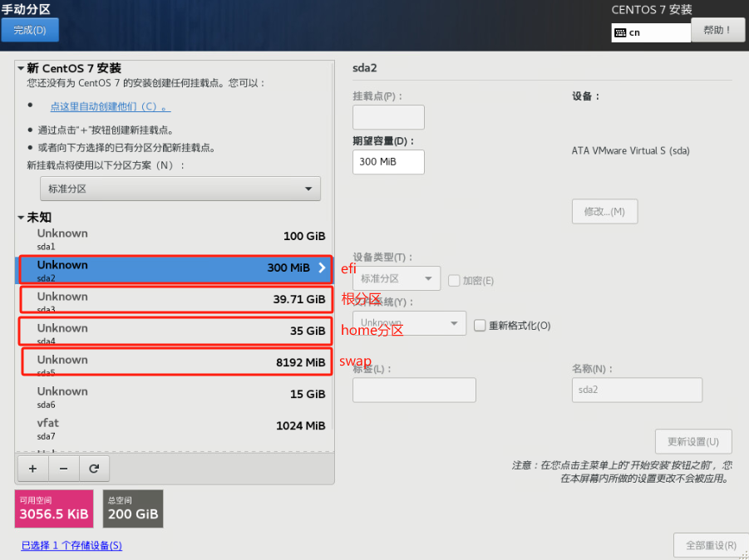Click the arrow on selected sda2 row
Image resolution: width=749 pixels, height=560 pixels.
click(x=322, y=268)
